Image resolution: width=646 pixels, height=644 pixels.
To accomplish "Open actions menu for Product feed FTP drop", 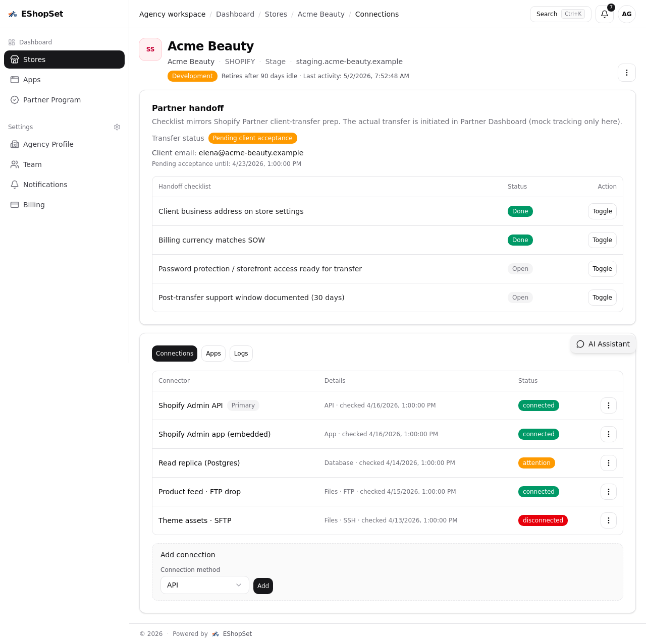I will coord(609,492).
